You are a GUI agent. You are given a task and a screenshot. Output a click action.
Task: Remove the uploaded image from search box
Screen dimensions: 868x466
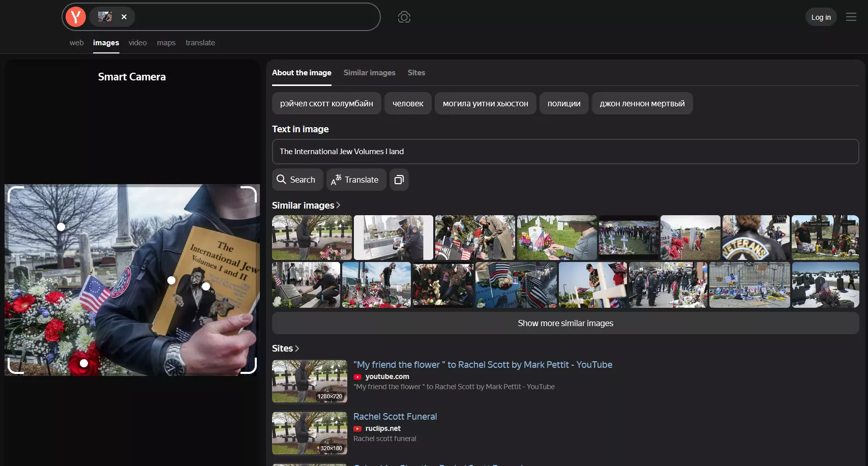point(124,17)
